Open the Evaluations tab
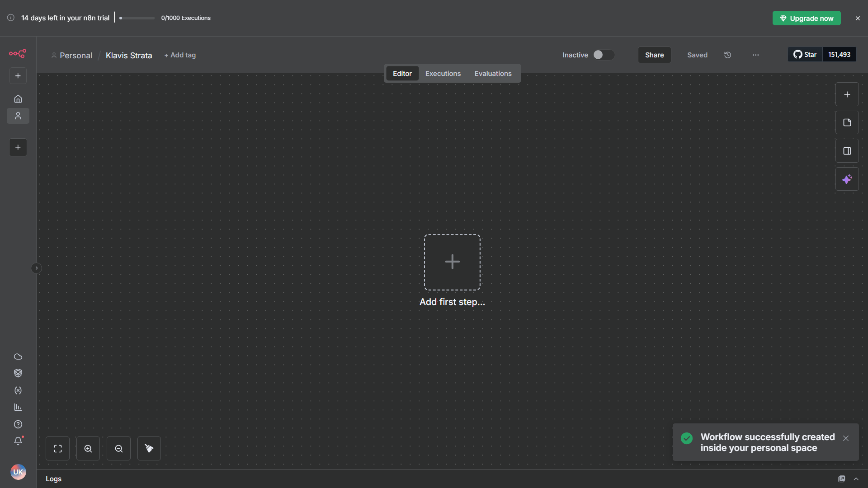 click(x=493, y=73)
